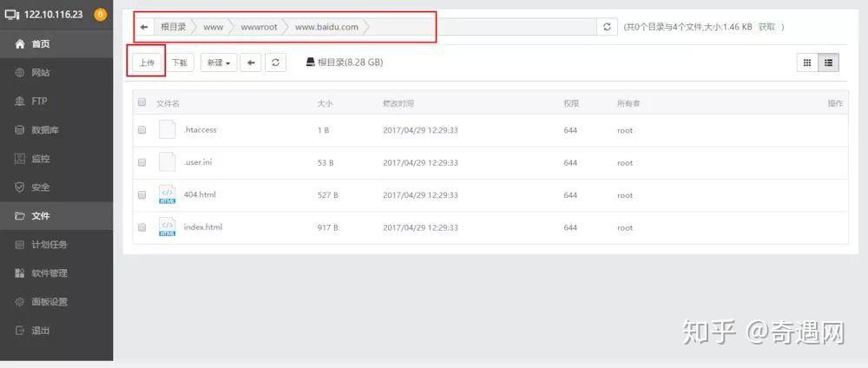
Task: Open the 面板设置 section in the sidebar
Action: point(56,302)
